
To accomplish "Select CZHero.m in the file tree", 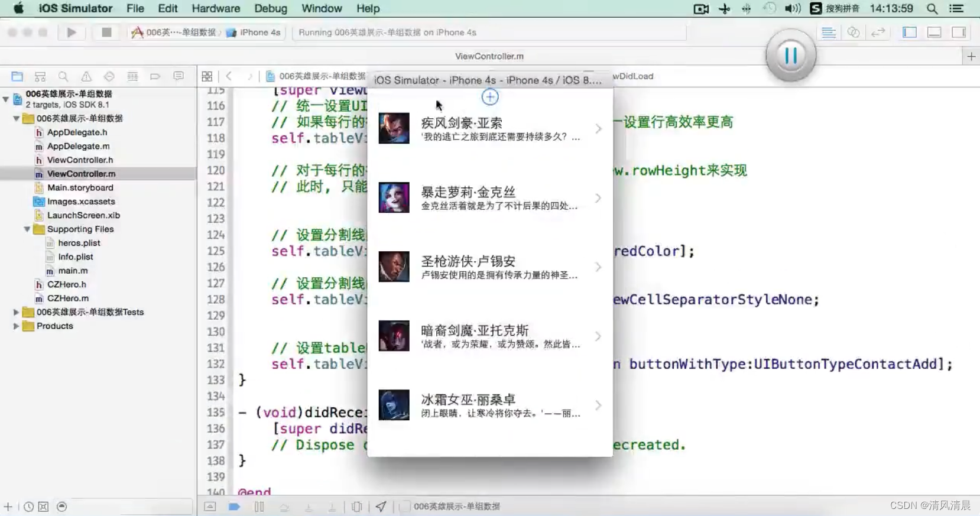I will coord(68,298).
